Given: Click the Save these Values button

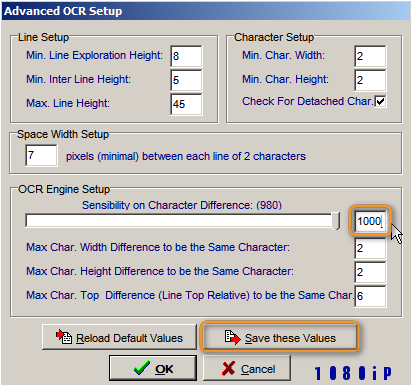Looking at the screenshot, I should [x=280, y=337].
